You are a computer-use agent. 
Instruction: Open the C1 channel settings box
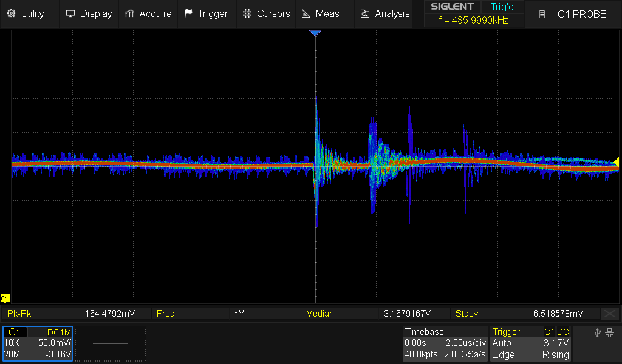(38, 343)
